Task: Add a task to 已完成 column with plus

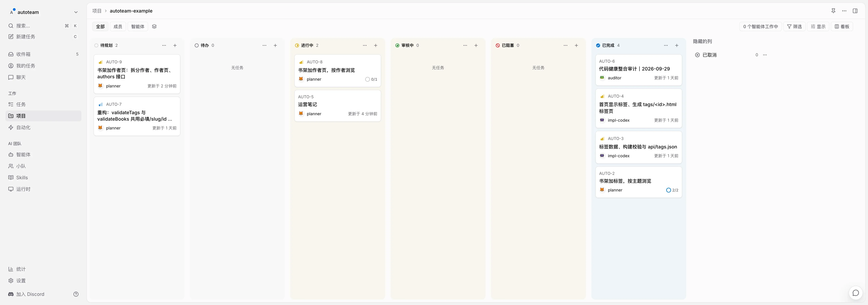Action: (677, 45)
